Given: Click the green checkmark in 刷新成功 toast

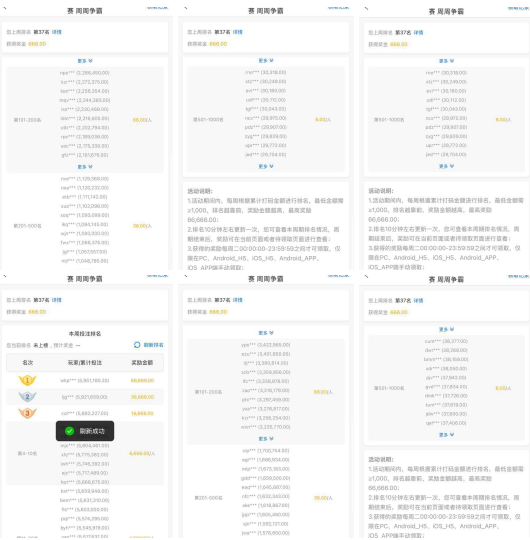Looking at the screenshot, I should 70,431.
